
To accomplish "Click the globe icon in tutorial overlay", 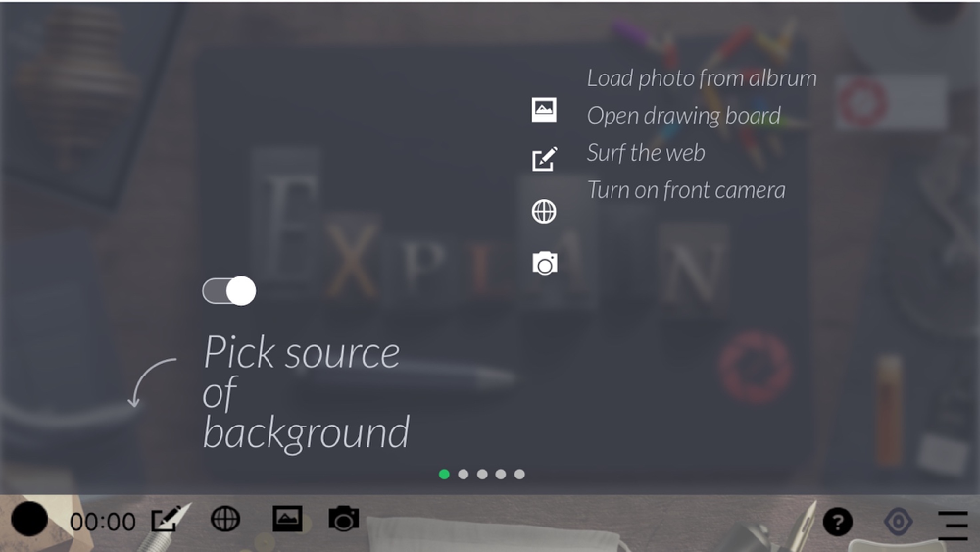I will click(x=544, y=212).
